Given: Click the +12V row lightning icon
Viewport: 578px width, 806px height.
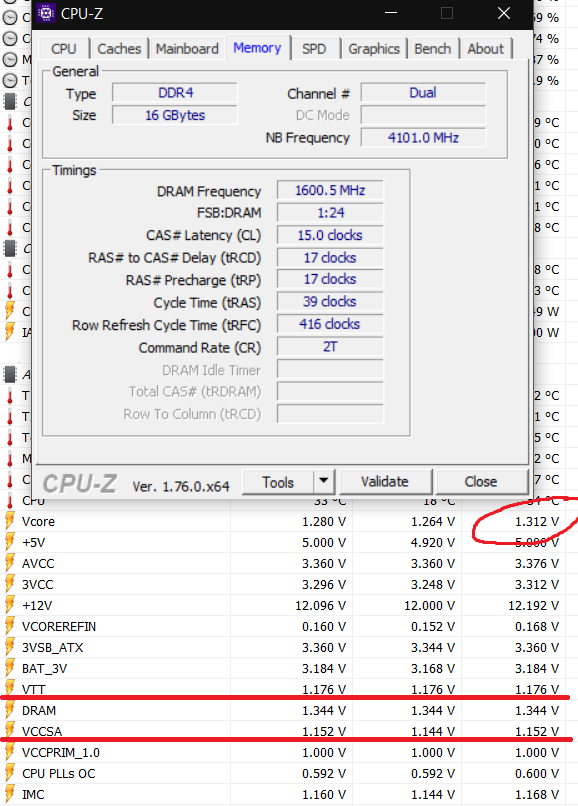Looking at the screenshot, I should pyautogui.click(x=10, y=606).
